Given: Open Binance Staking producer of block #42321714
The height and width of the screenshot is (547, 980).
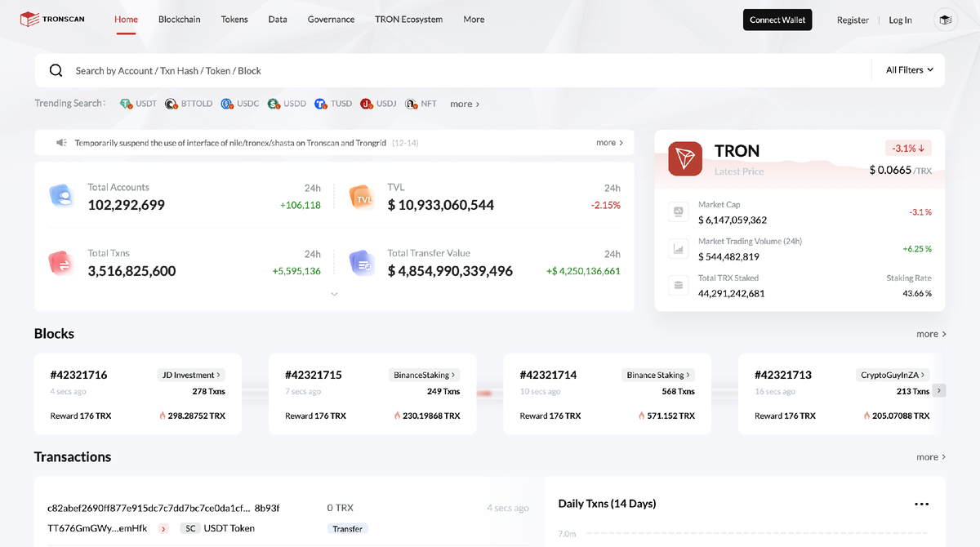Looking at the screenshot, I should tap(658, 375).
